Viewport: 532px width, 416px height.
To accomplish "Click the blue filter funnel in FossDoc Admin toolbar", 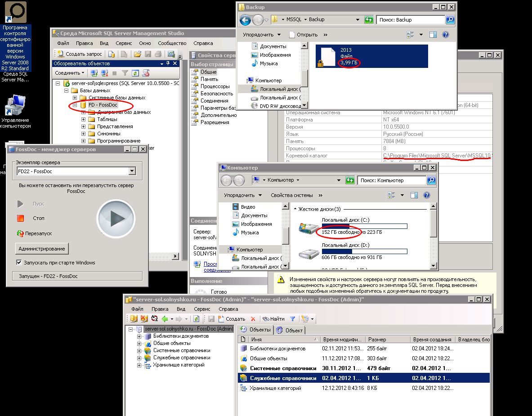I will [x=292, y=318].
